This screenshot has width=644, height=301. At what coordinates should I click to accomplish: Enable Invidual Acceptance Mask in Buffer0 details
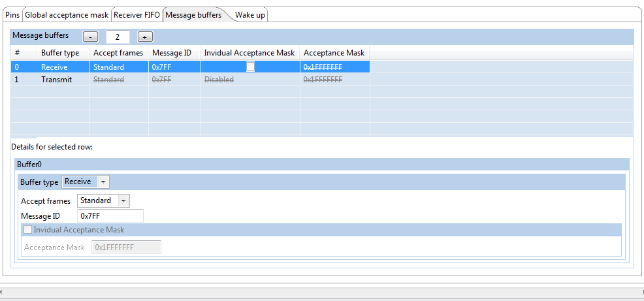[x=27, y=230]
